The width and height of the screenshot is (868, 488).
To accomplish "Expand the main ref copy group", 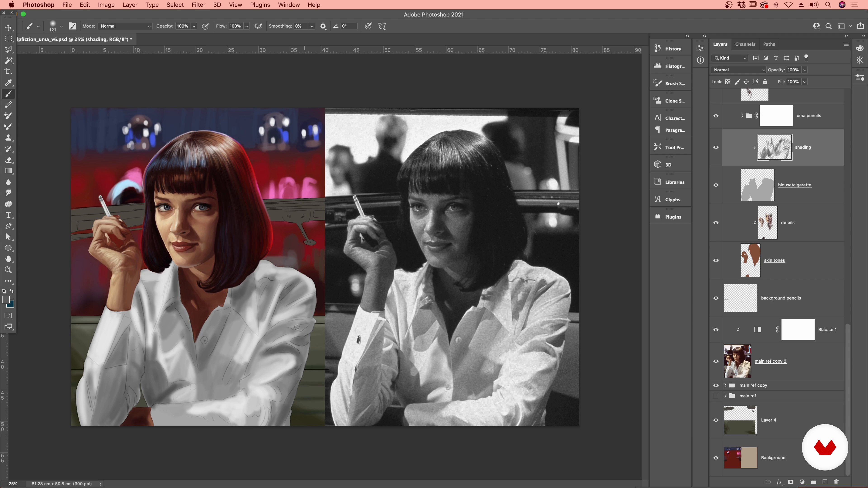I will (x=725, y=385).
